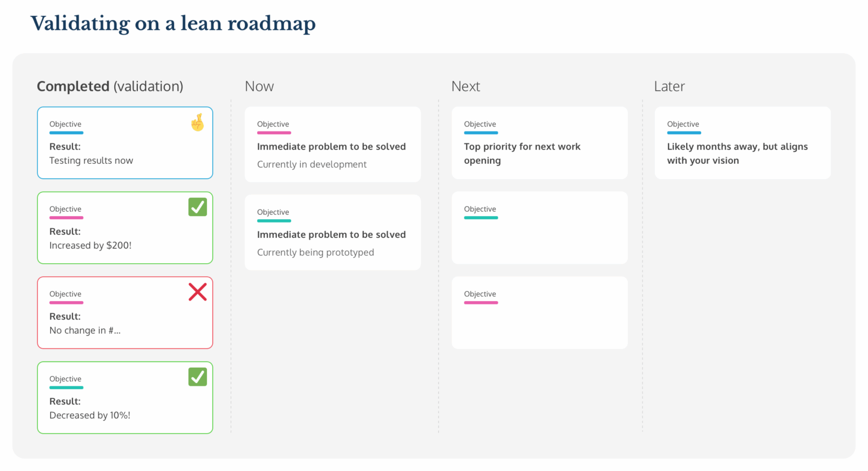Expand the 'Later' column section
This screenshot has height=471, width=868.
pyautogui.click(x=669, y=86)
